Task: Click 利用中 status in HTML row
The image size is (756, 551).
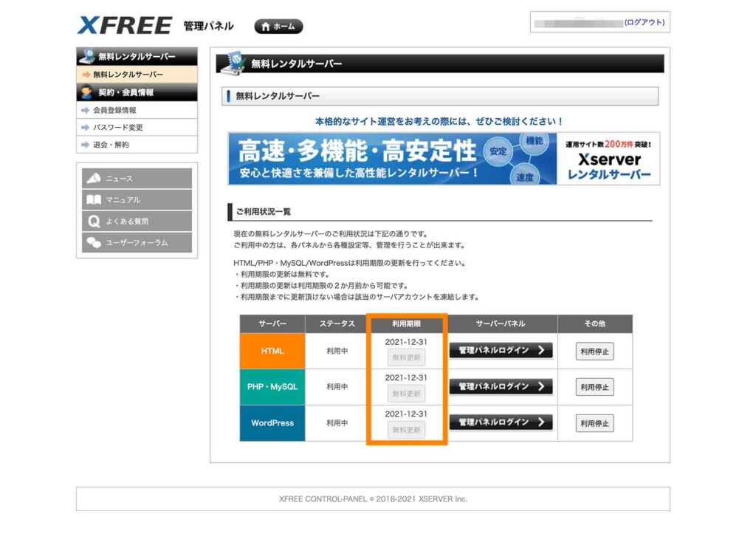Action: pyautogui.click(x=337, y=352)
